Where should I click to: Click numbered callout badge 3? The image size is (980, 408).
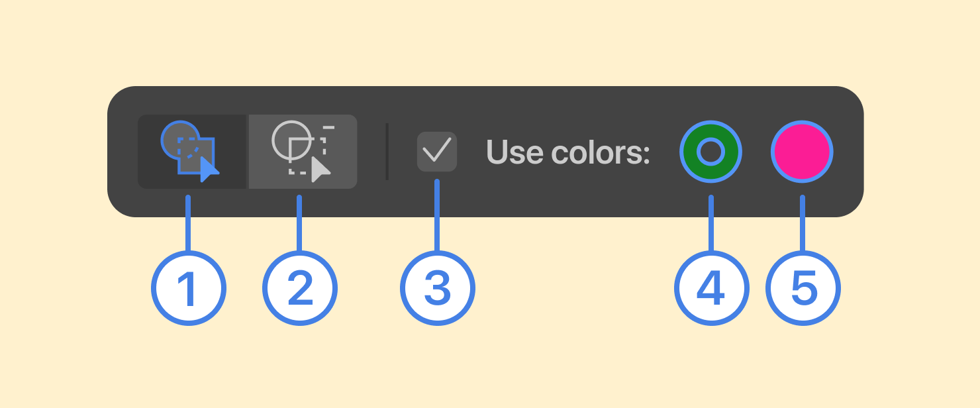[x=437, y=289]
